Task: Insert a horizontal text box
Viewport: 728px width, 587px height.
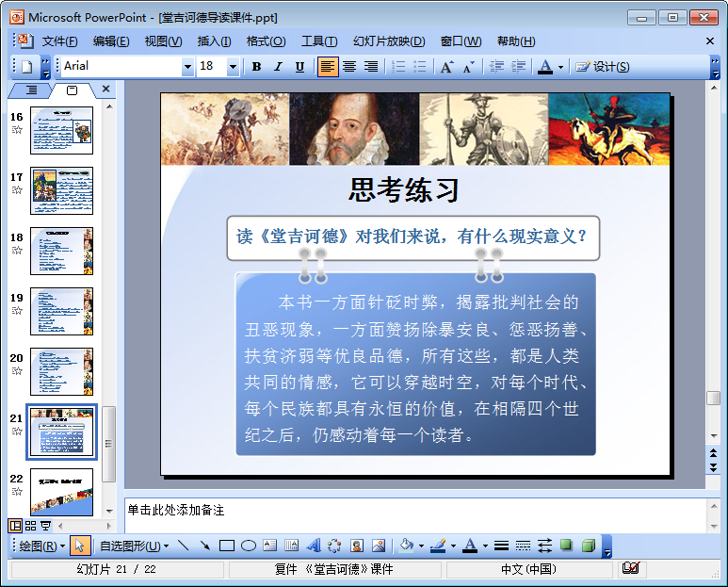Action: tap(269, 546)
